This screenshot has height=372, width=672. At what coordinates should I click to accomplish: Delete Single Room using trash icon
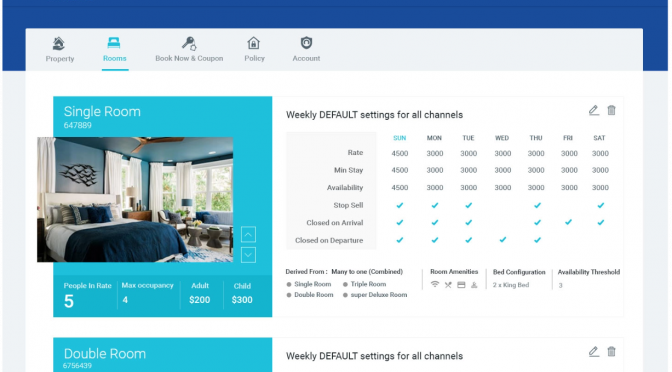612,110
